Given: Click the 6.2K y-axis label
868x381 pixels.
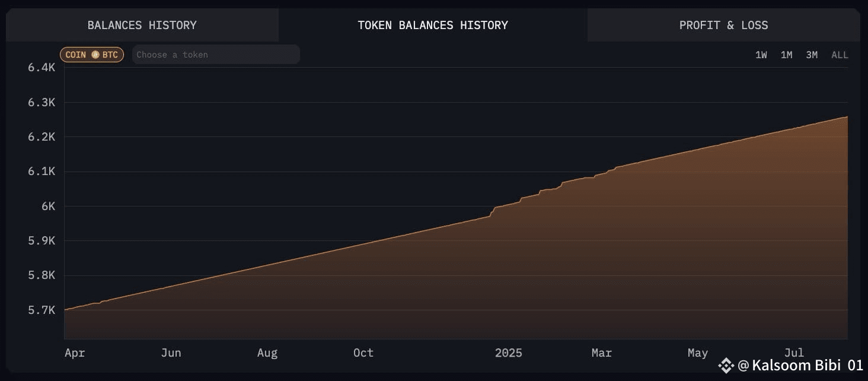Looking at the screenshot, I should pos(42,136).
